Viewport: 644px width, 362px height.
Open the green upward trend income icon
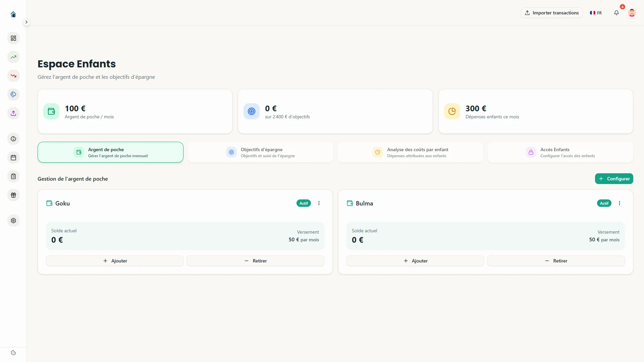13,57
